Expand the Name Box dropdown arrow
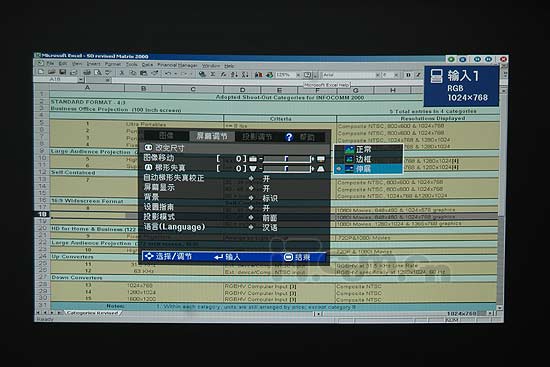 (81, 80)
